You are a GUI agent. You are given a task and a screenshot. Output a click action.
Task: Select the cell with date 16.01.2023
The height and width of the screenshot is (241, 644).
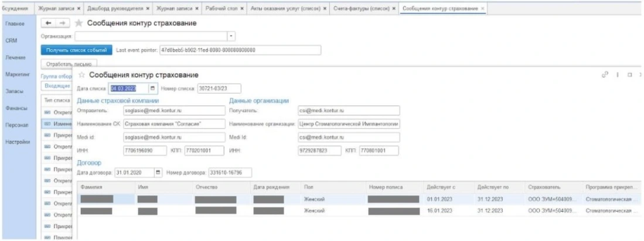point(448,211)
